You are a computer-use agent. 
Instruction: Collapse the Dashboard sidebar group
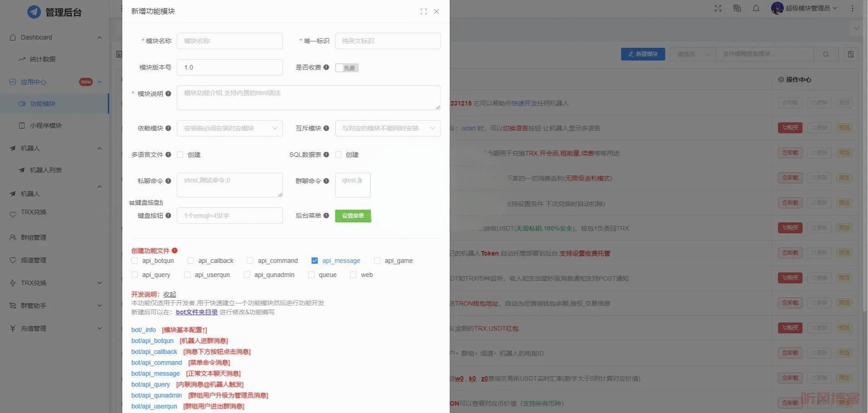[x=100, y=37]
